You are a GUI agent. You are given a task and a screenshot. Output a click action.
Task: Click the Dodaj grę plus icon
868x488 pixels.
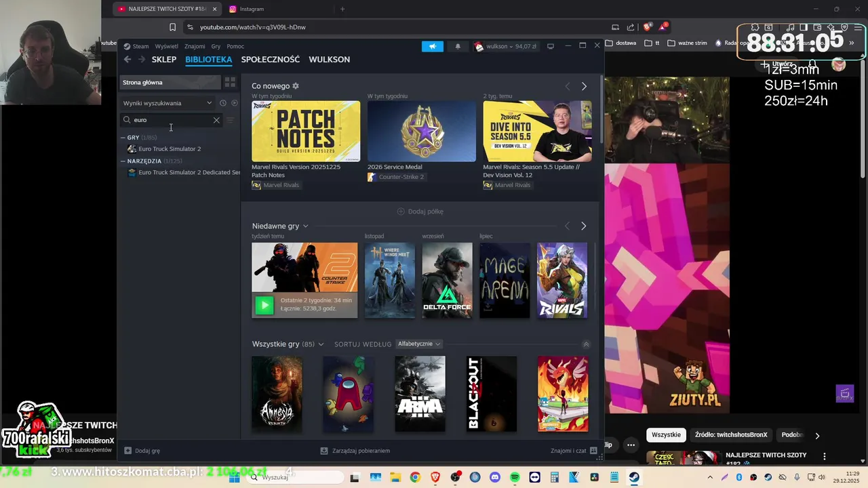127,451
